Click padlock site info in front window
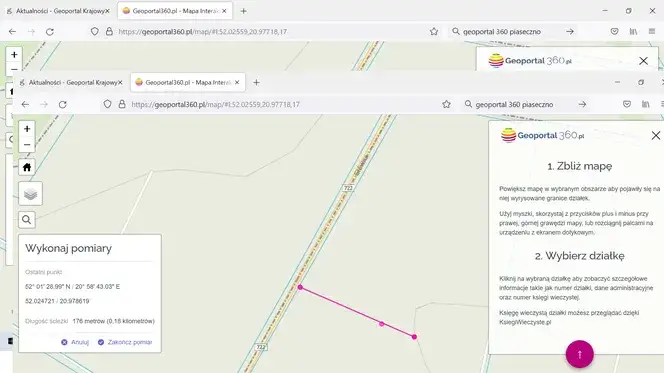Image resolution: width=664 pixels, height=373 pixels. click(122, 104)
